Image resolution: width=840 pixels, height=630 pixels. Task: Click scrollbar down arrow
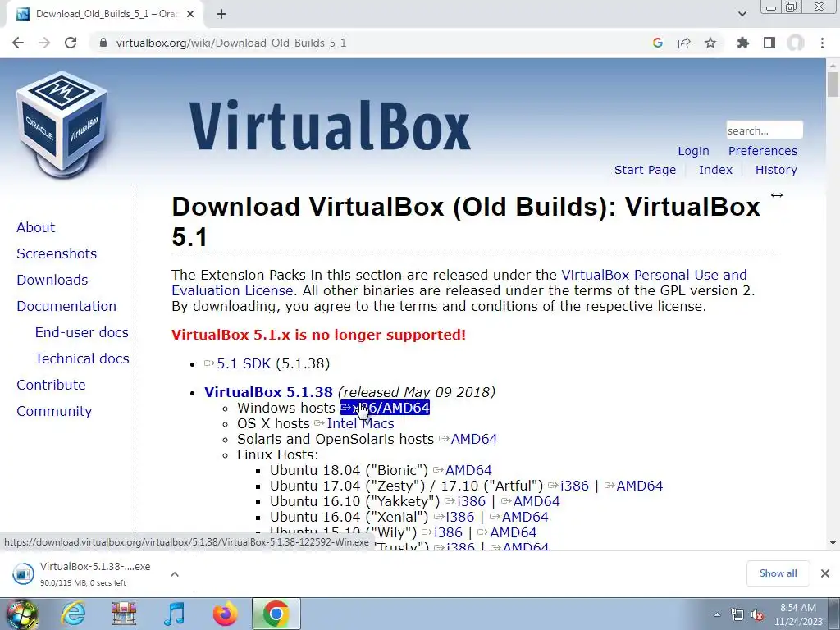pos(833,543)
